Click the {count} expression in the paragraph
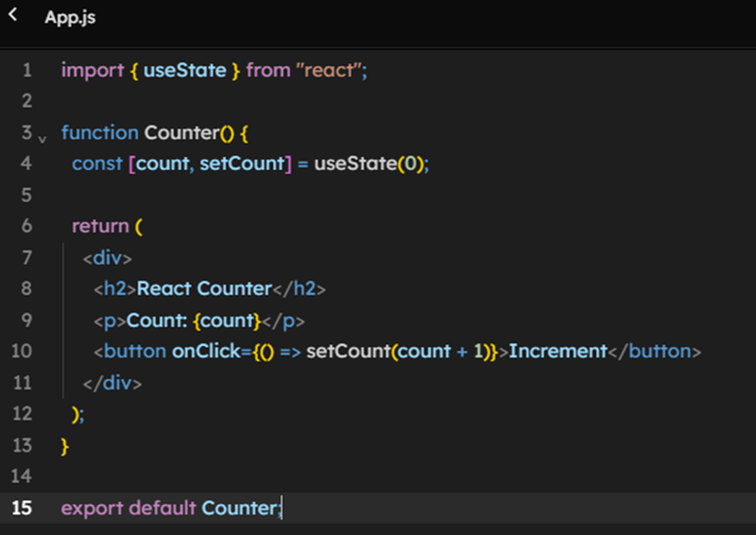 pyautogui.click(x=225, y=319)
